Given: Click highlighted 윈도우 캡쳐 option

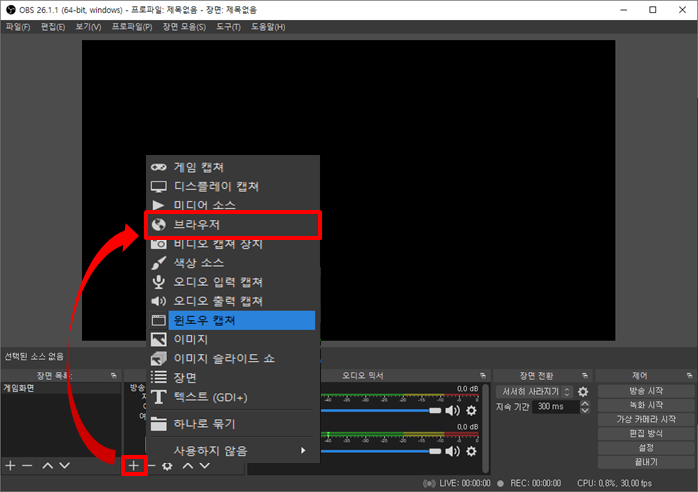Looking at the screenshot, I should coord(233,320).
